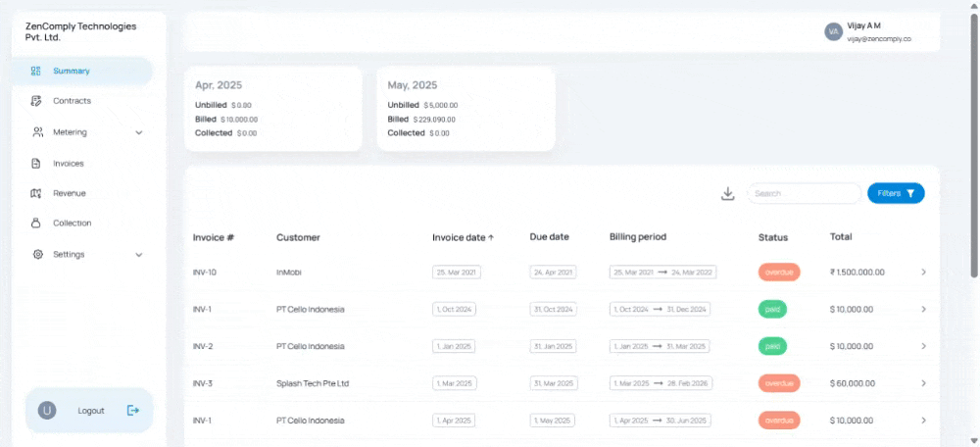Click the vijay@zencomply.co email text

(879, 39)
